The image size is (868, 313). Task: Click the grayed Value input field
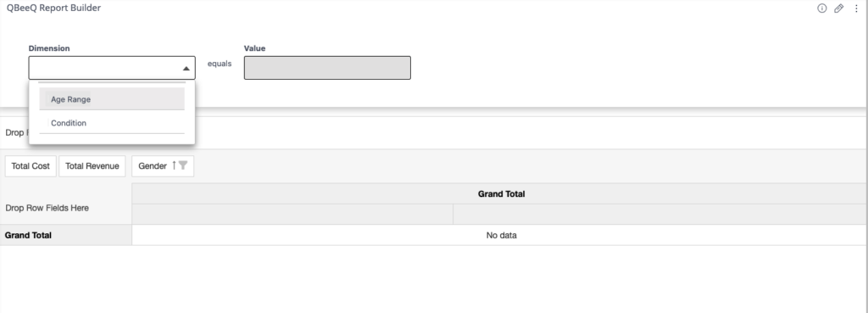[x=327, y=68]
